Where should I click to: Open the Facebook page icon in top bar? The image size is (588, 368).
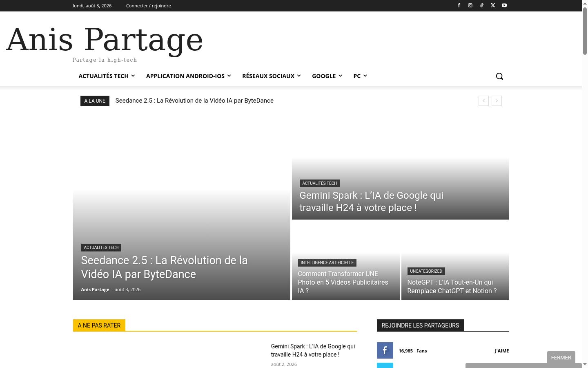459,5
